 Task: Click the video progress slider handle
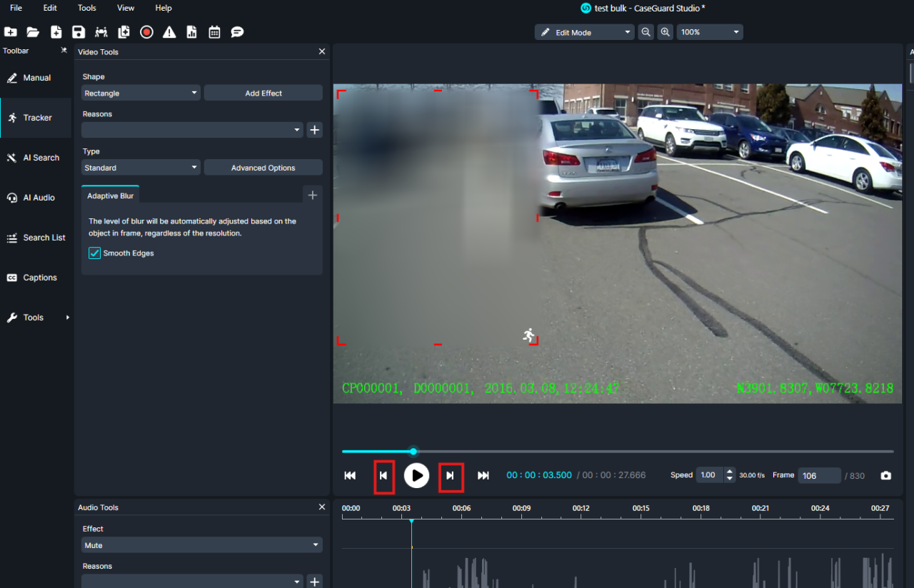[x=413, y=451]
